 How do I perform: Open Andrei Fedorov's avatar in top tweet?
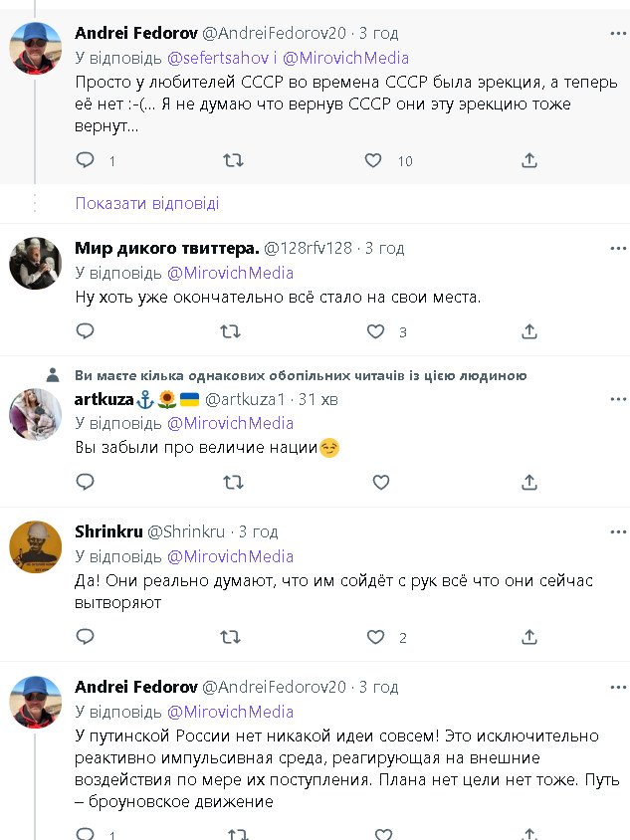[x=36, y=48]
